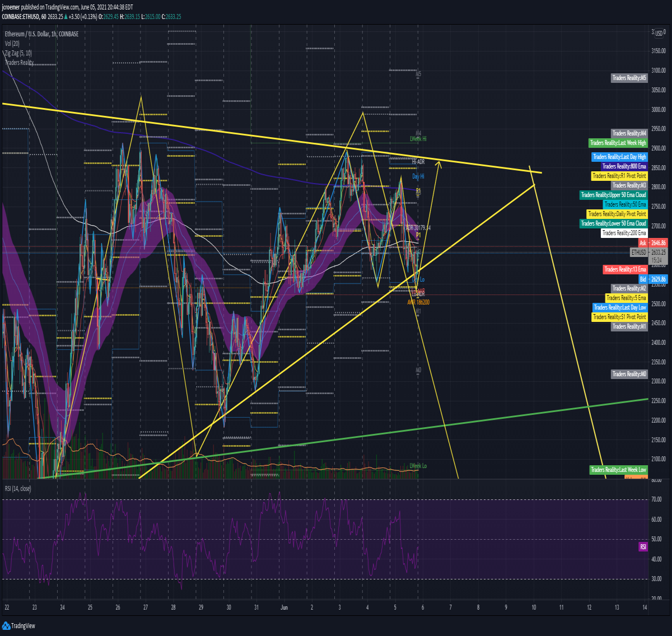This screenshot has width=672, height=636.
Task: Click the LWeek Hi chart annotation
Action: point(418,138)
